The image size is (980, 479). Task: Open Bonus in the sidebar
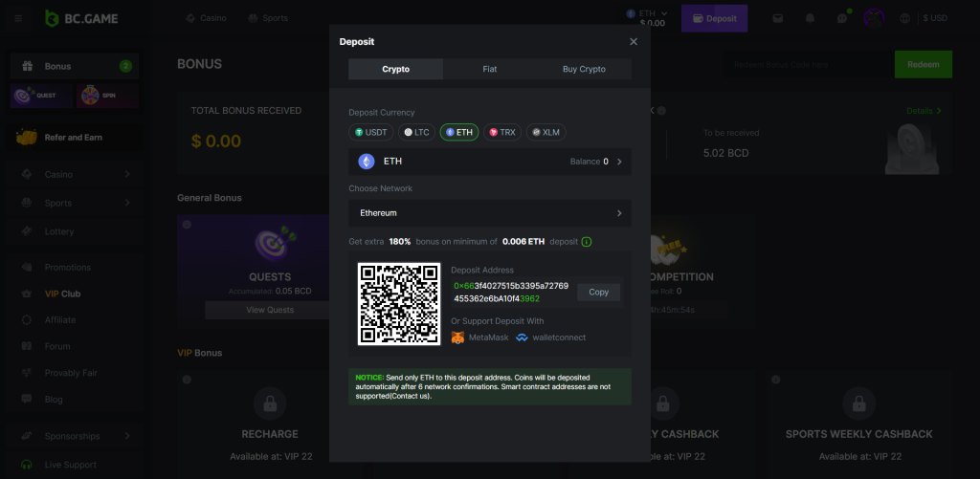click(x=74, y=66)
